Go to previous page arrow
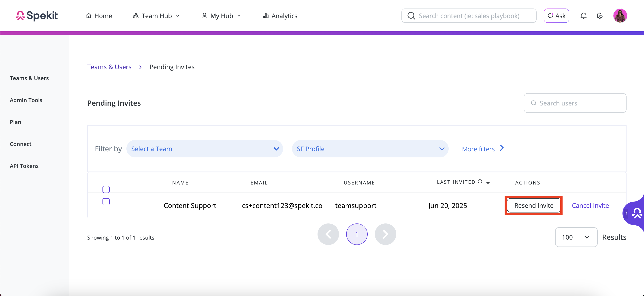Viewport: 644px width, 296px height. click(328, 234)
